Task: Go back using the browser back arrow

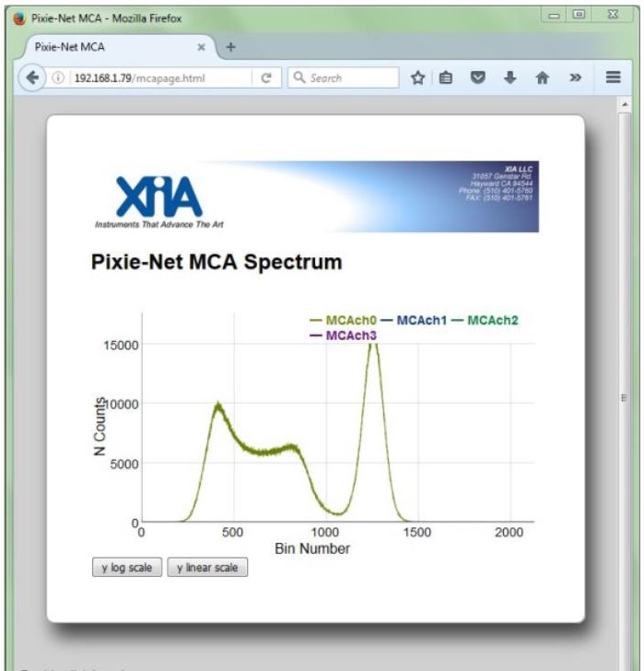Action: (32, 77)
